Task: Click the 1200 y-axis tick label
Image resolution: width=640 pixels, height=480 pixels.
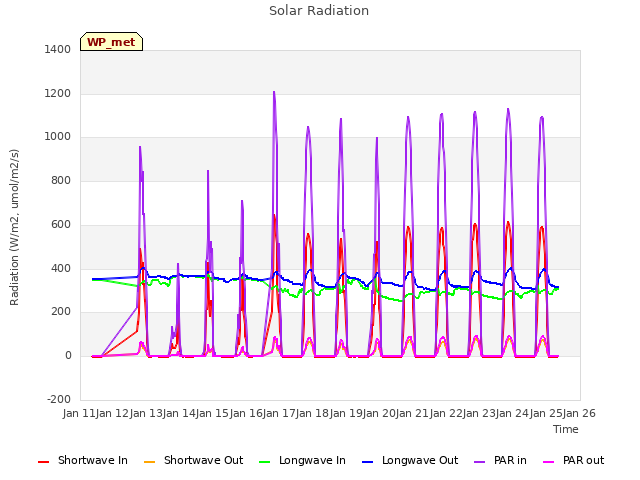Action: pyautogui.click(x=58, y=93)
